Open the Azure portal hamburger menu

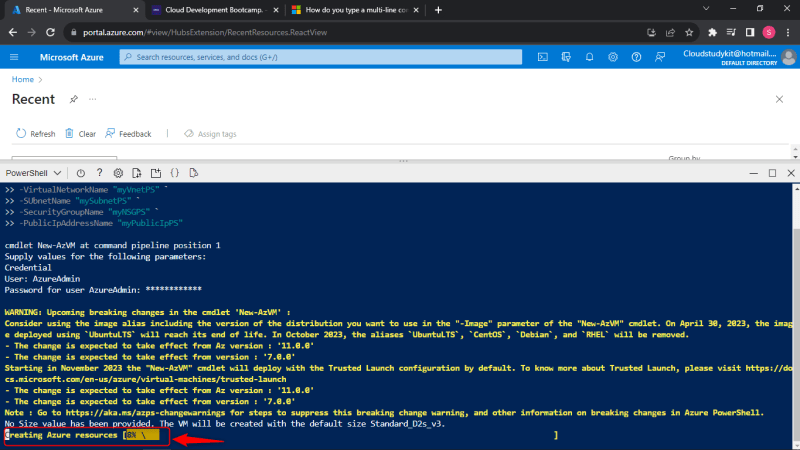(14, 57)
